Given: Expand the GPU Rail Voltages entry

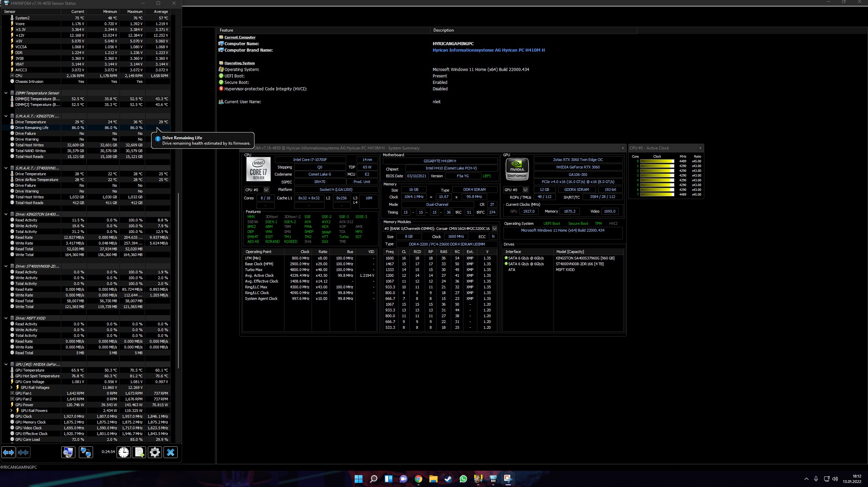Looking at the screenshot, I should [11, 387].
